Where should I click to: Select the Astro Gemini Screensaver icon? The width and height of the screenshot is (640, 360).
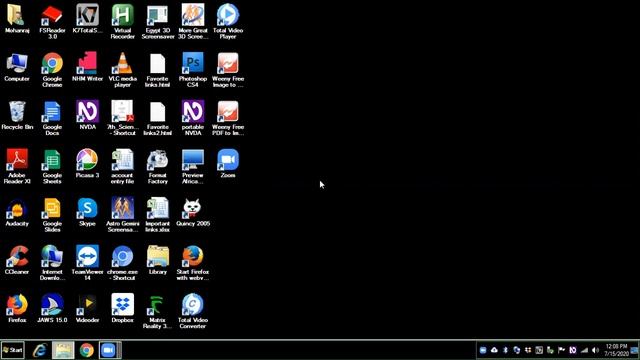pos(122,215)
